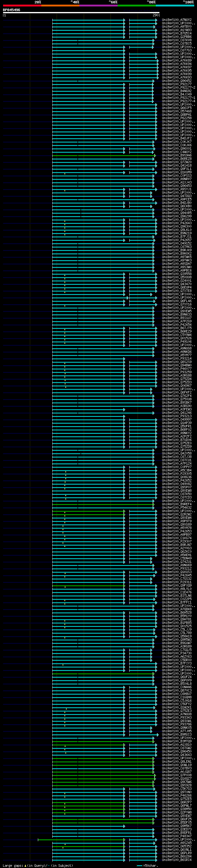Select UniRef100_Q06967 label
Screen dimensions: 197x868
(x=177, y=386)
